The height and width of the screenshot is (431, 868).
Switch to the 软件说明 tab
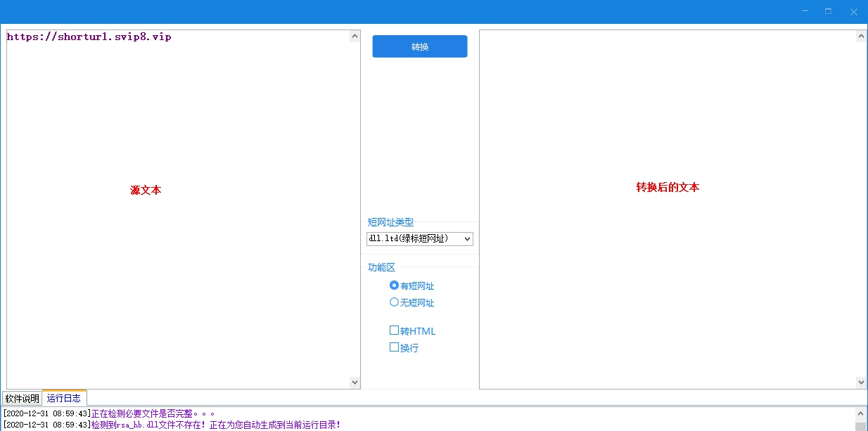pos(21,397)
